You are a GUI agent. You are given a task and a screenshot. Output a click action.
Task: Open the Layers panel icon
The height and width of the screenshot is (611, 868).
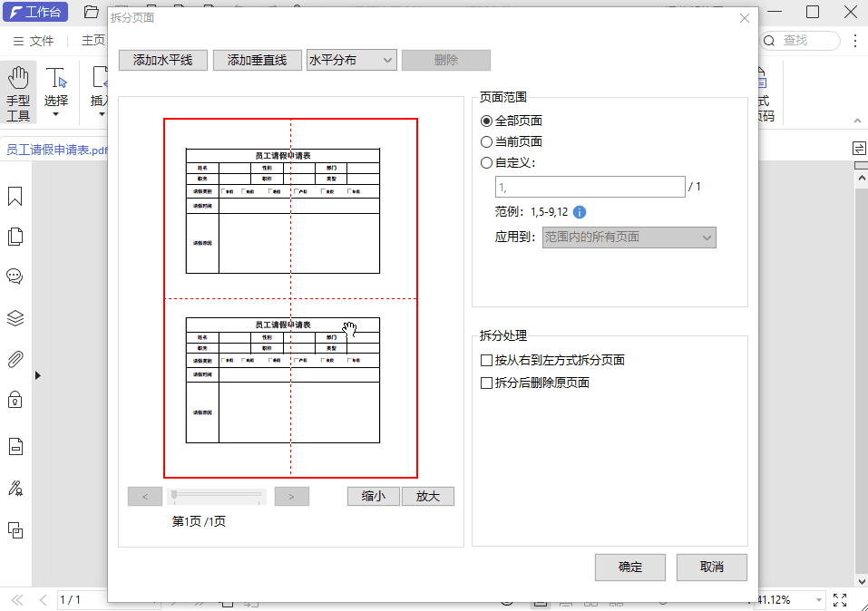click(15, 317)
